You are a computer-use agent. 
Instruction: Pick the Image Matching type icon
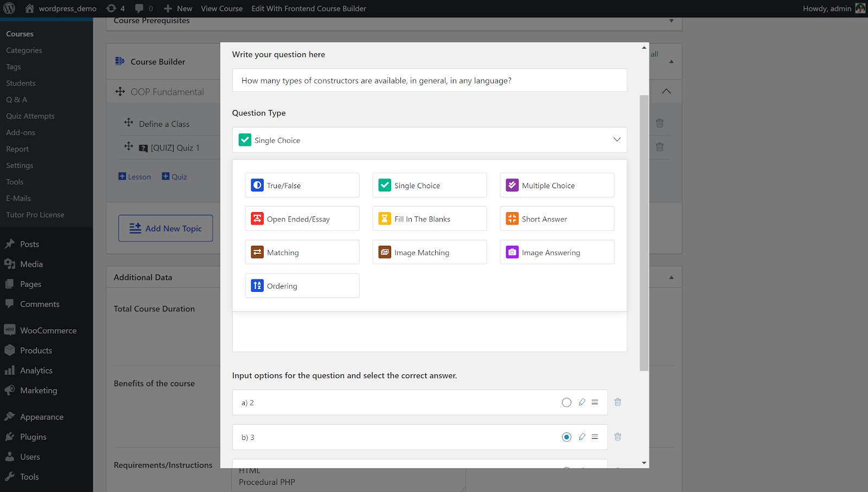385,253
